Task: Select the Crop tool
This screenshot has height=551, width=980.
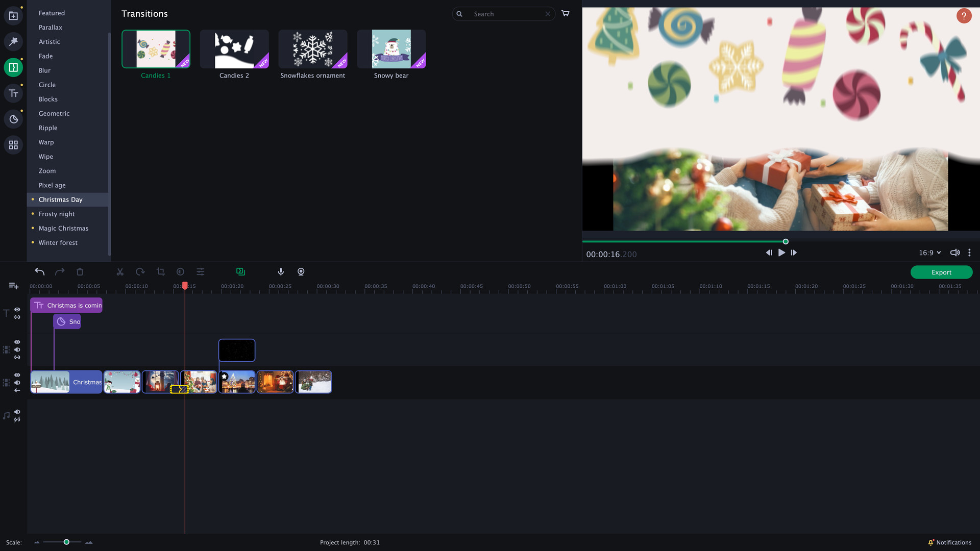Action: (x=161, y=272)
